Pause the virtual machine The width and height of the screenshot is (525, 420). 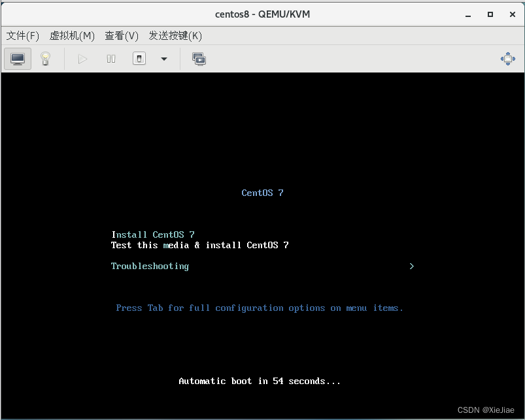(x=111, y=59)
